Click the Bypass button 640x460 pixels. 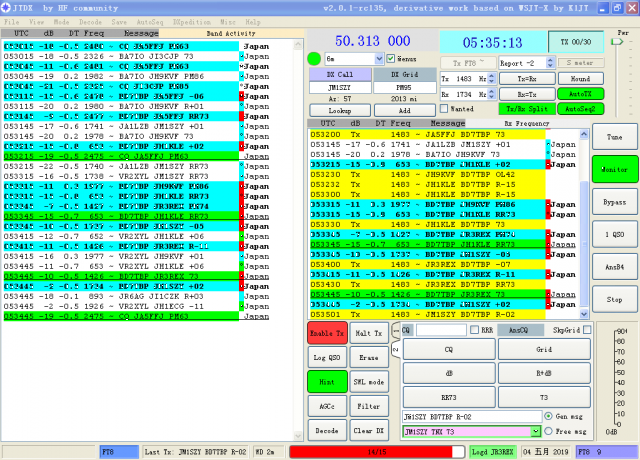pos(615,202)
